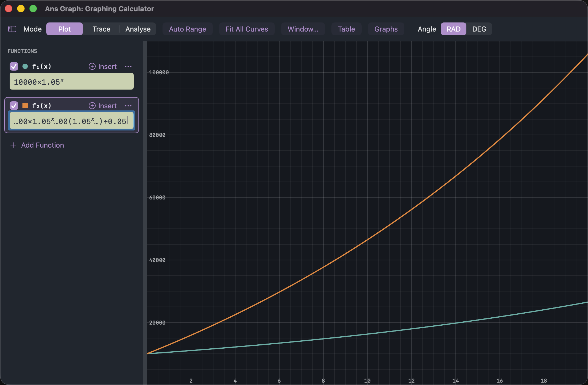Uncheck the f₂(x) visibility checkbox

[14, 106]
